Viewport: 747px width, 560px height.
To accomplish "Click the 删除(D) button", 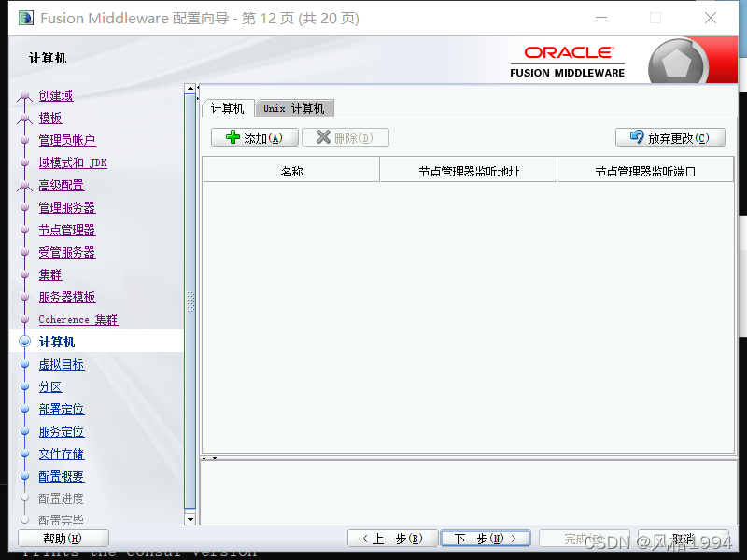I will [345, 137].
